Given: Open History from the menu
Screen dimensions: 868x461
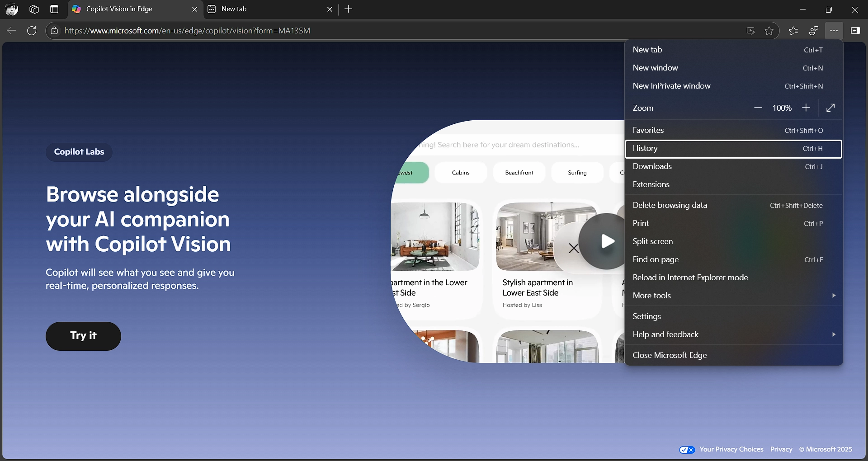Looking at the screenshot, I should click(734, 149).
